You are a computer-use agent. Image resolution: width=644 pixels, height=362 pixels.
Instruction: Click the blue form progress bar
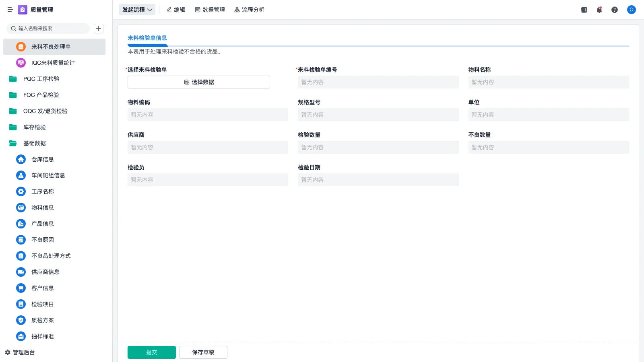[147, 46]
